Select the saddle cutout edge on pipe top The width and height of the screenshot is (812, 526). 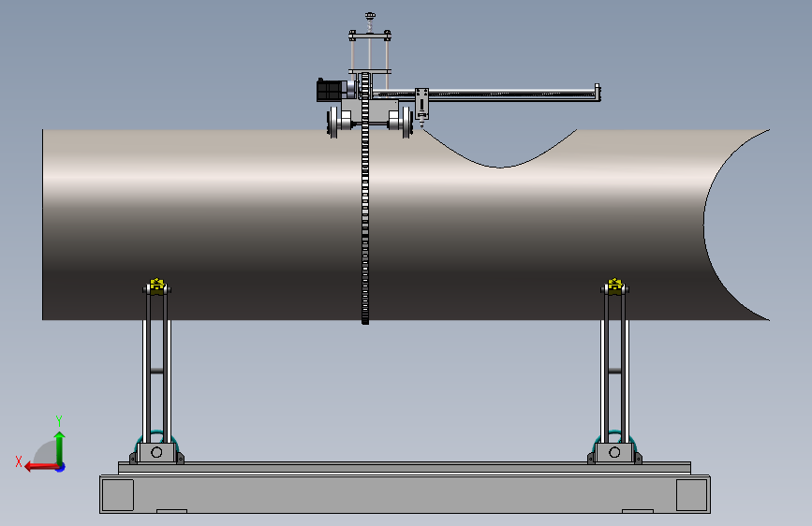500,168
